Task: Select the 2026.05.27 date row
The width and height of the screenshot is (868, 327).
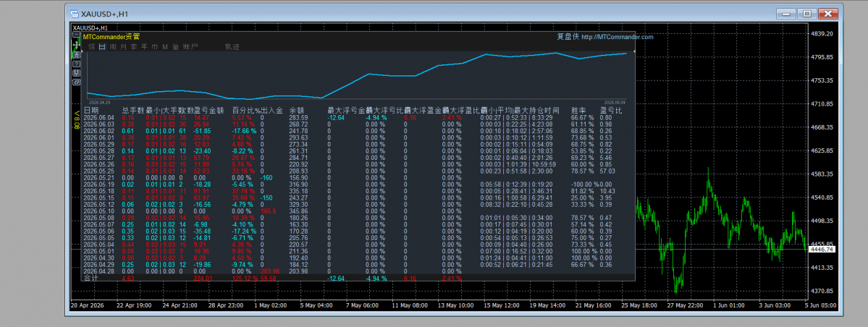Action: pyautogui.click(x=98, y=158)
